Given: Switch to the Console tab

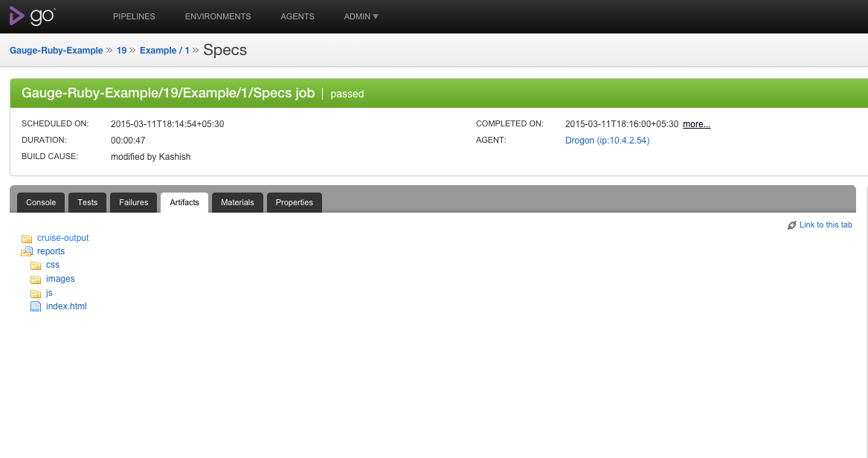Looking at the screenshot, I should tap(41, 202).
